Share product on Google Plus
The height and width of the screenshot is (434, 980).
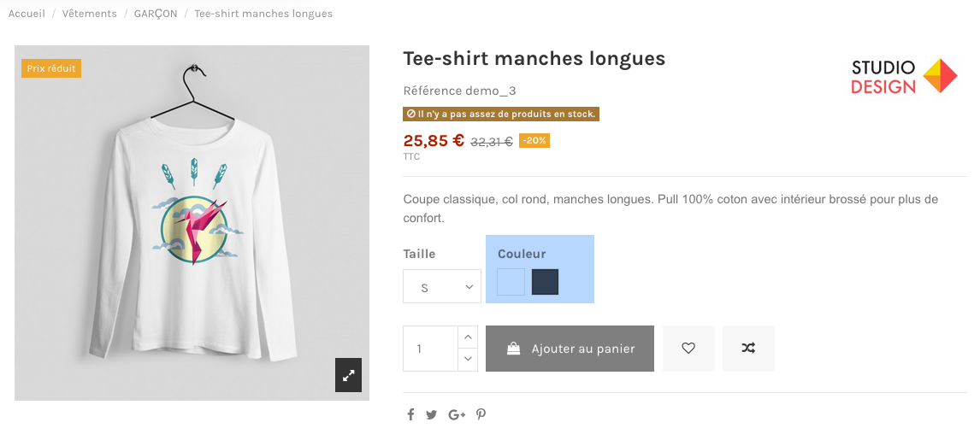pos(457,415)
